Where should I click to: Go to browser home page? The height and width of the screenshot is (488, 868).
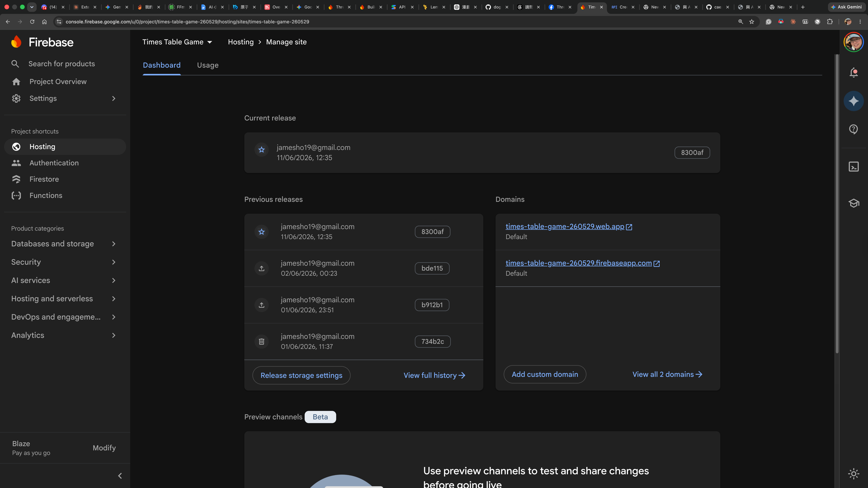[x=44, y=22]
